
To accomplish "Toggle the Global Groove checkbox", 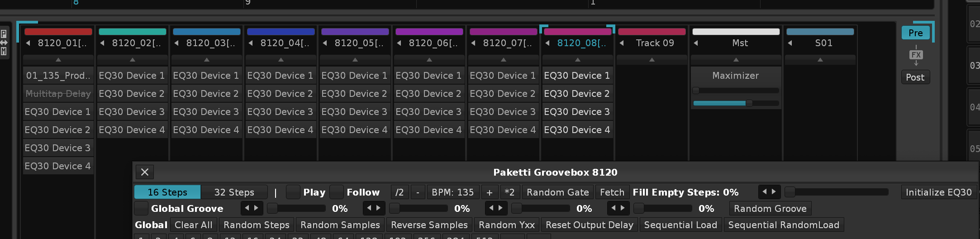I will (141, 209).
